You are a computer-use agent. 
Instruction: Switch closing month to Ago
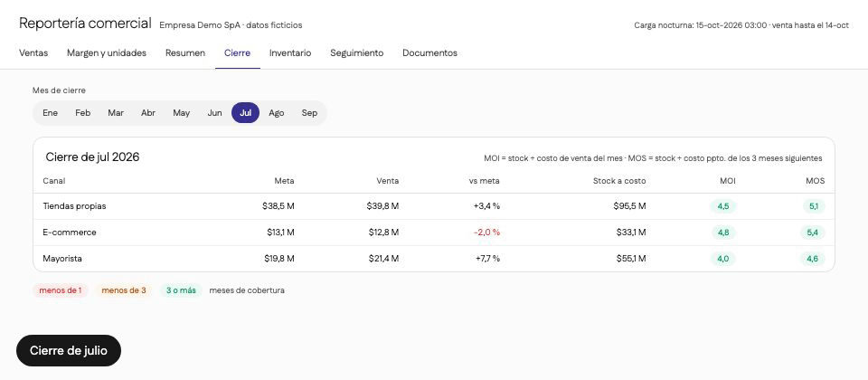coord(277,113)
